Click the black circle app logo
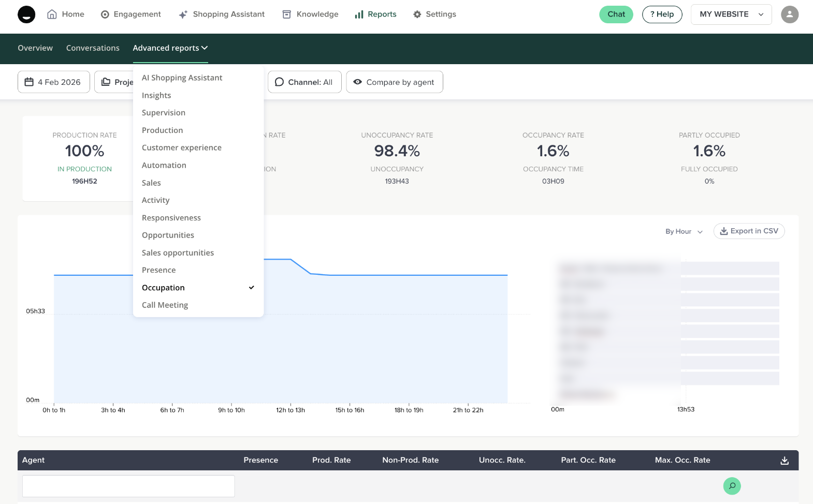Image resolution: width=813 pixels, height=504 pixels. click(x=26, y=14)
